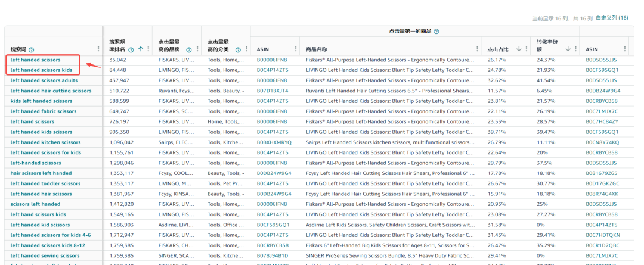This screenshot has width=644, height=265.
Task: Open the search term left handed sewing scissors
Action: [45, 255]
